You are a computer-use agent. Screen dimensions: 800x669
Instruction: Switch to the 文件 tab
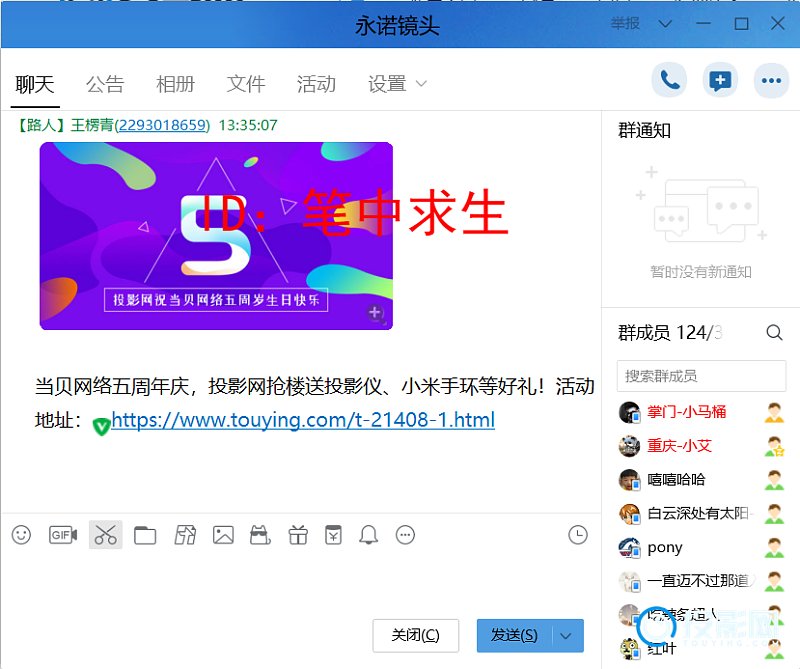point(246,84)
